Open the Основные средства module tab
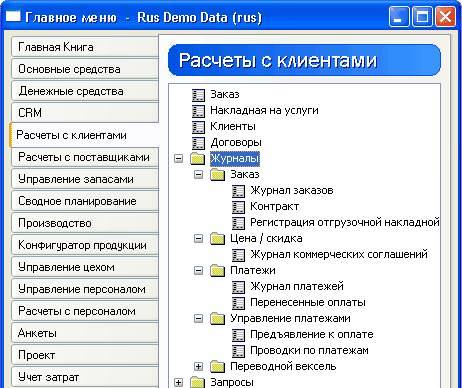This screenshot has width=462, height=388. click(85, 69)
